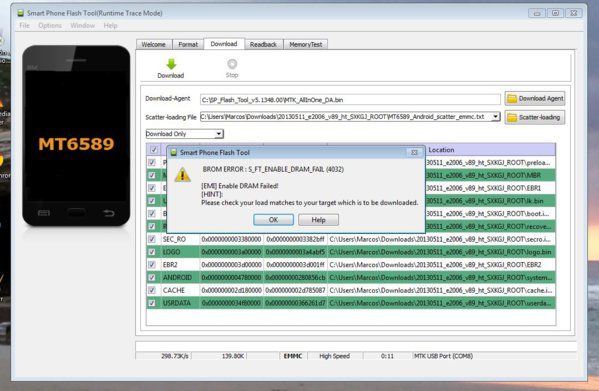Click Help in the error dialog
Screen dimensions: 599x391
[x=318, y=220]
